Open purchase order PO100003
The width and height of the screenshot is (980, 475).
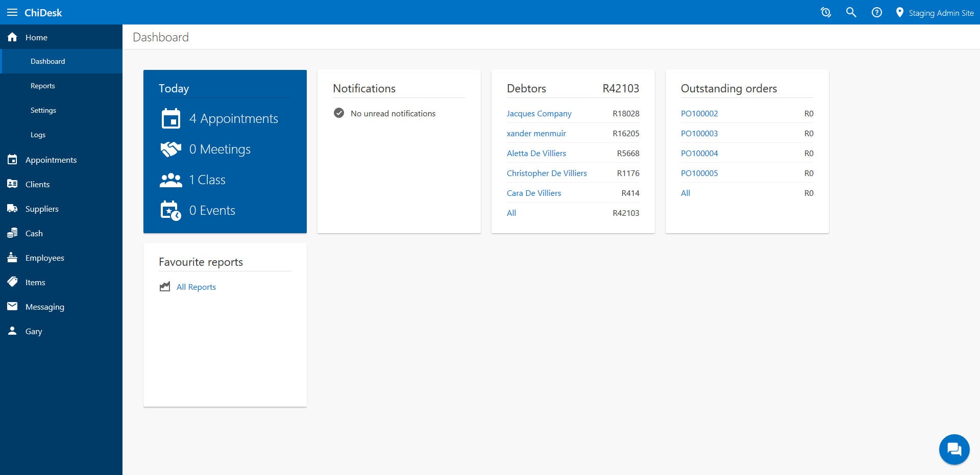[x=699, y=133]
